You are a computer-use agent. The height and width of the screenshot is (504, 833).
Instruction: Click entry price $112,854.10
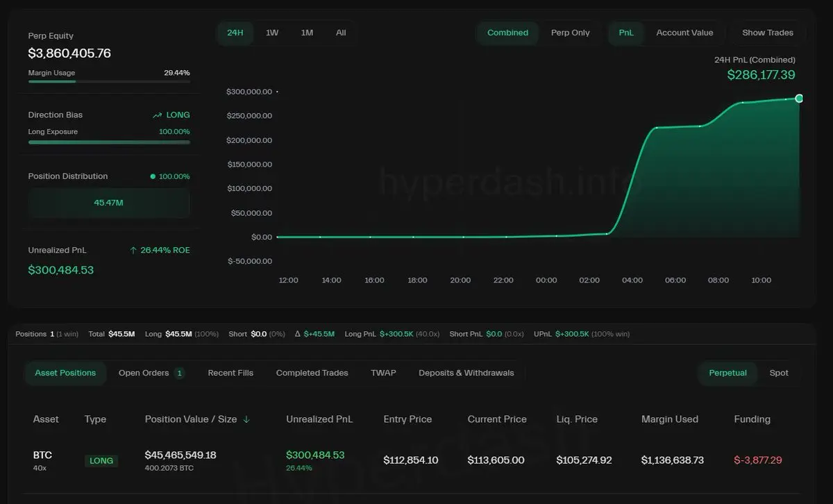point(411,460)
